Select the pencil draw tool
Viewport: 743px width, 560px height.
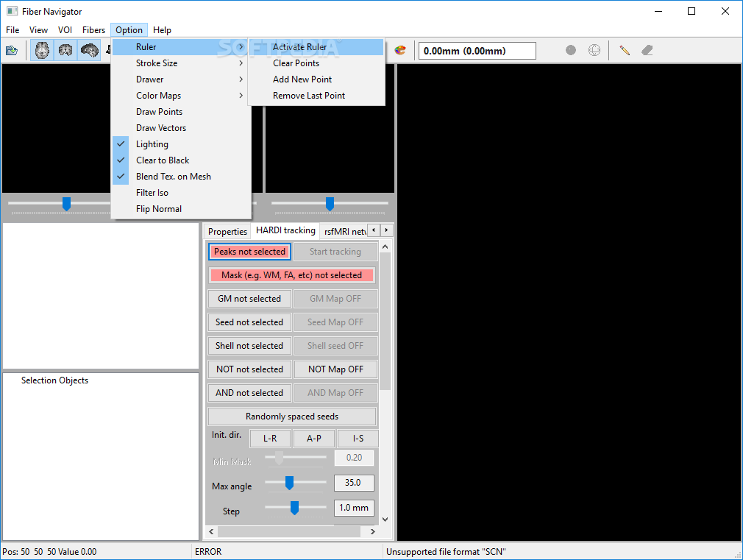[x=624, y=50]
